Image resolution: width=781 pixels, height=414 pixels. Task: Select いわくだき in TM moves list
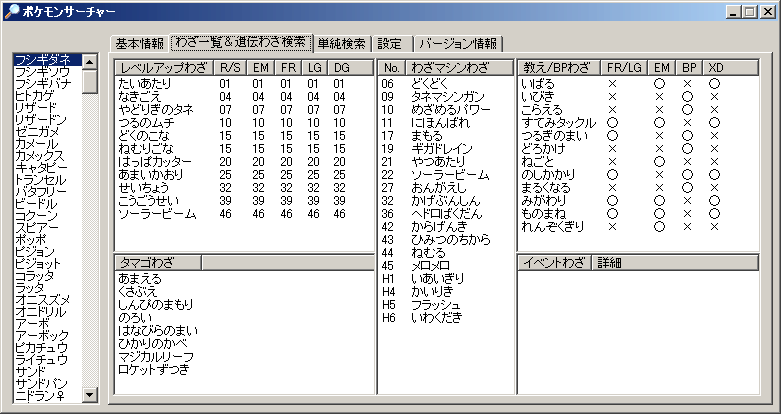pyautogui.click(x=437, y=317)
